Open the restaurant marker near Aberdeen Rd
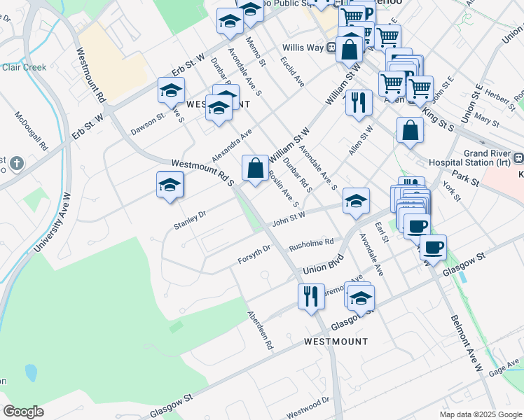 point(311,295)
